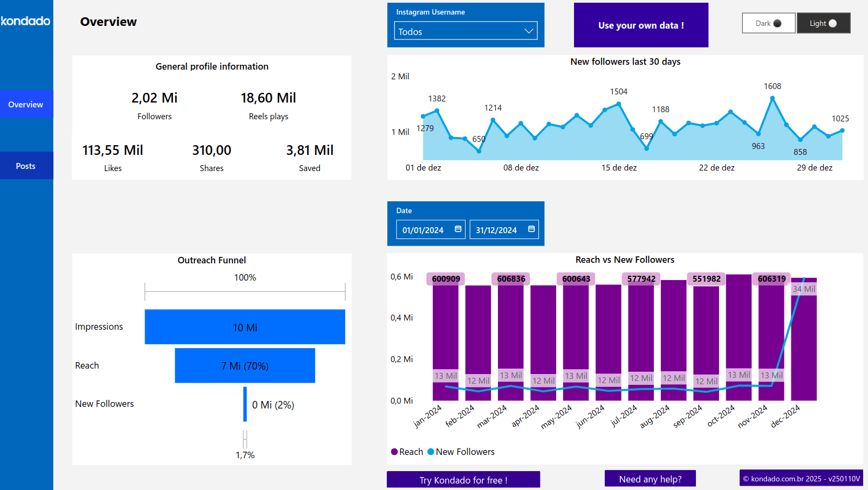Click the kondado logo in the sidebar
The image size is (868, 490).
25,21
